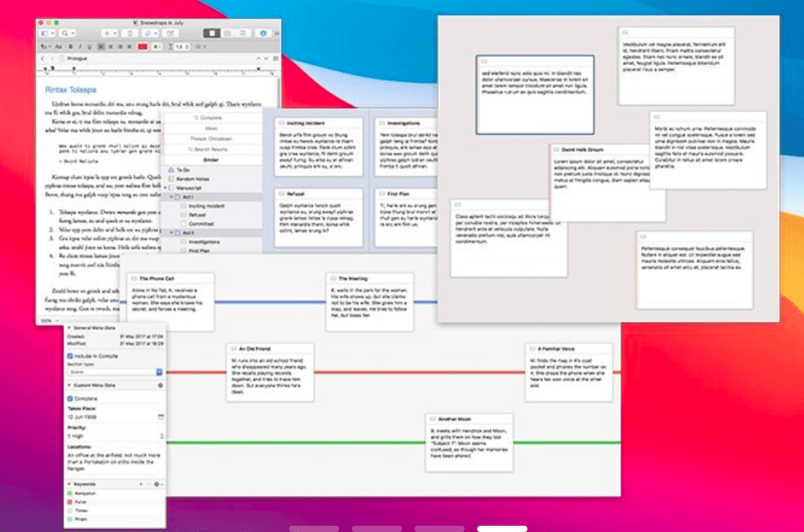
Task: Click the Insert link (paperclip) toolbar icon
Action: pyautogui.click(x=150, y=34)
